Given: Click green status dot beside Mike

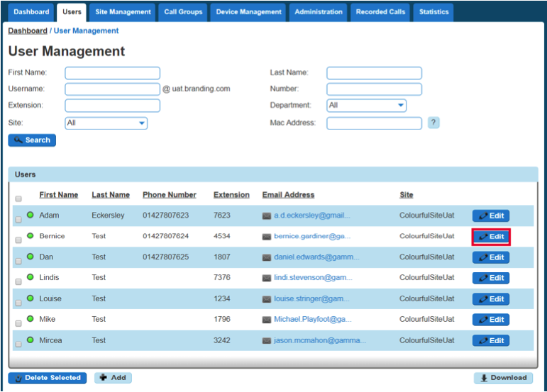Looking at the screenshot, I should 31,318.
